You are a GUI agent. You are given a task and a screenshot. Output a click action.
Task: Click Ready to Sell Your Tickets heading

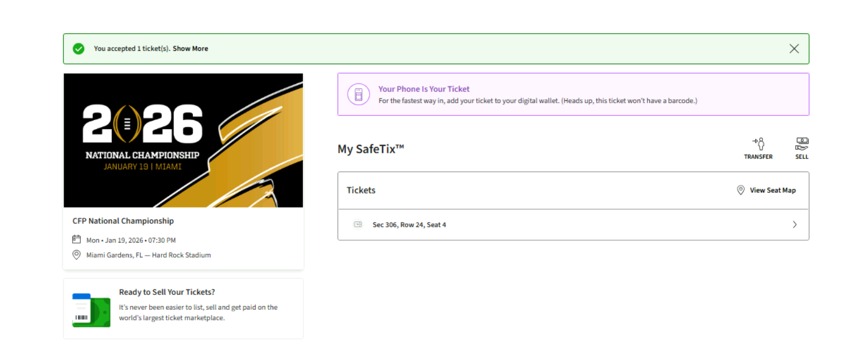coord(166,292)
